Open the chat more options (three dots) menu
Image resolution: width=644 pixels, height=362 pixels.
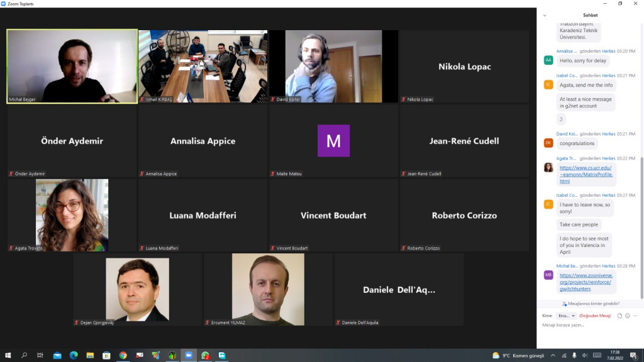coord(635,315)
